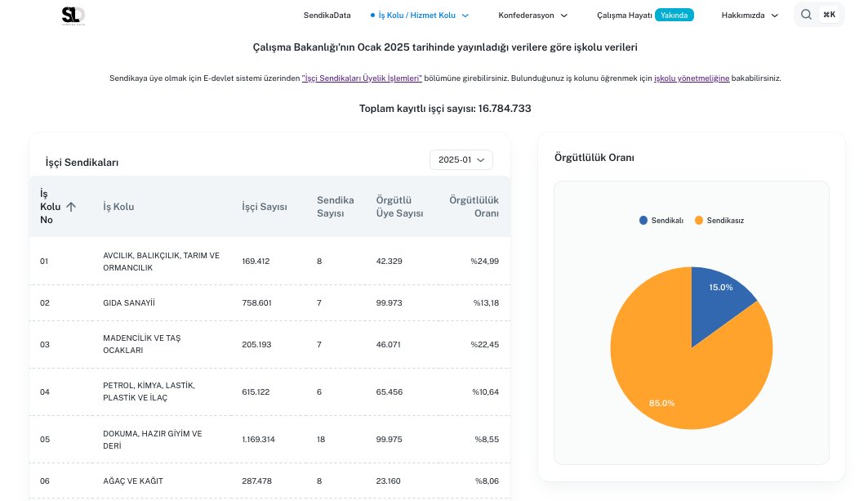Click the ⌘K shortcut badge next to search

point(829,14)
